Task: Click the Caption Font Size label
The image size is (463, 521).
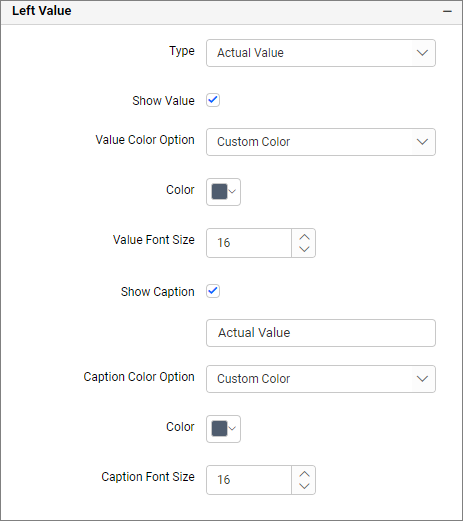Action: pyautogui.click(x=148, y=477)
